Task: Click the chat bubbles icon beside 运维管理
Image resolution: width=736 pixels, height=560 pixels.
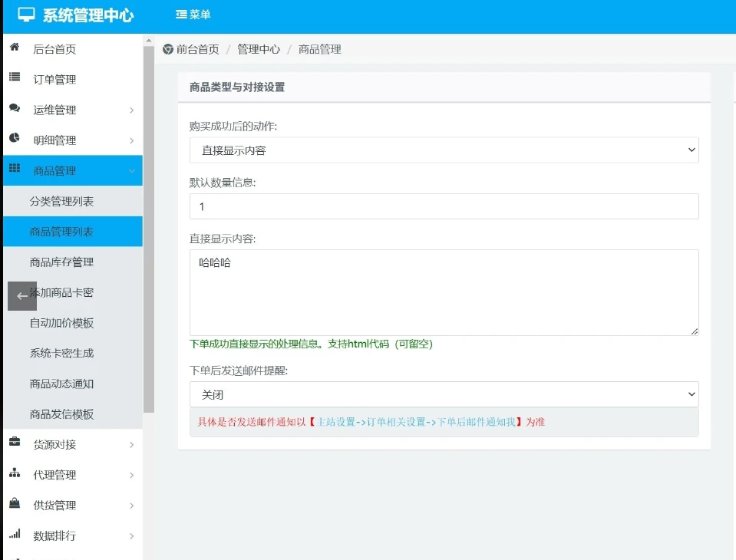Action: point(15,107)
